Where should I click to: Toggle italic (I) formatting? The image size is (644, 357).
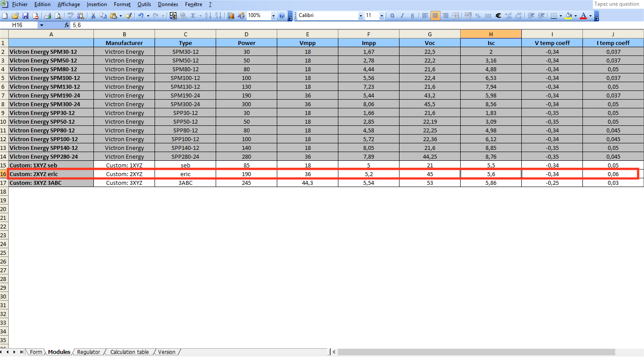pyautogui.click(x=402, y=16)
